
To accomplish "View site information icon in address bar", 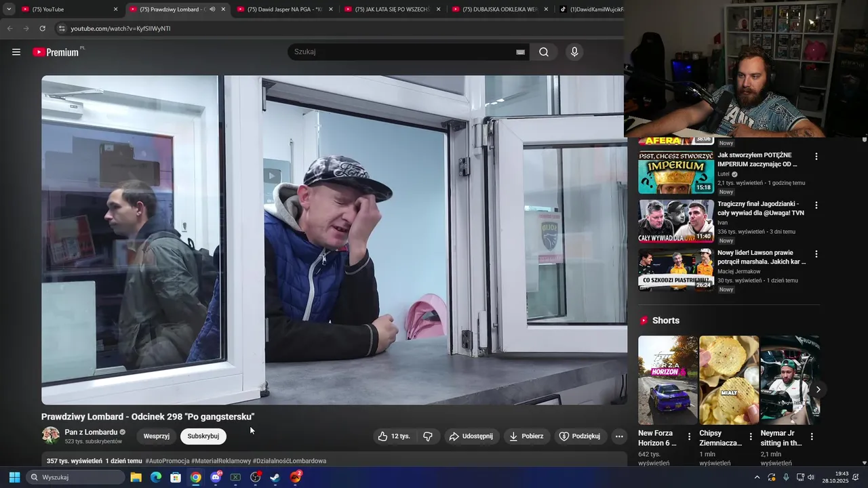I will [x=62, y=28].
